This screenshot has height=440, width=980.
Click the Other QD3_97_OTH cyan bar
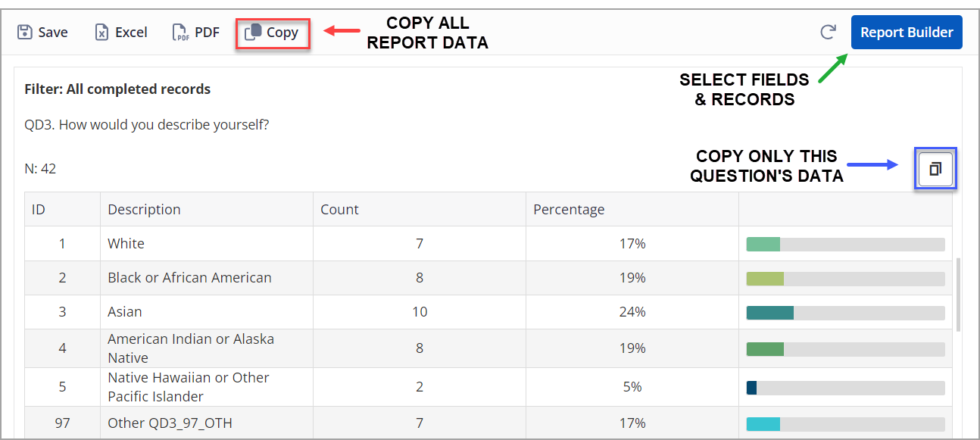point(763,424)
